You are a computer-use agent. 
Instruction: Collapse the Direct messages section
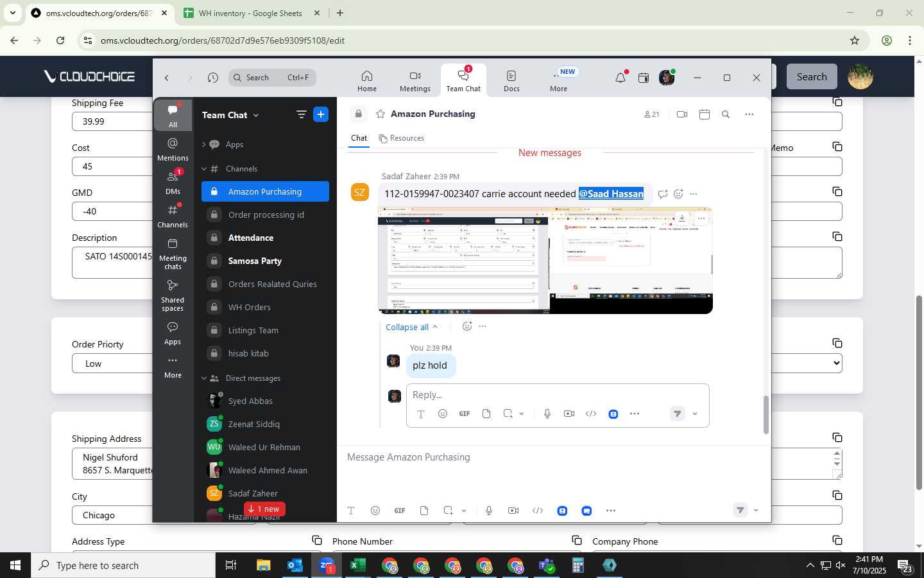204,378
